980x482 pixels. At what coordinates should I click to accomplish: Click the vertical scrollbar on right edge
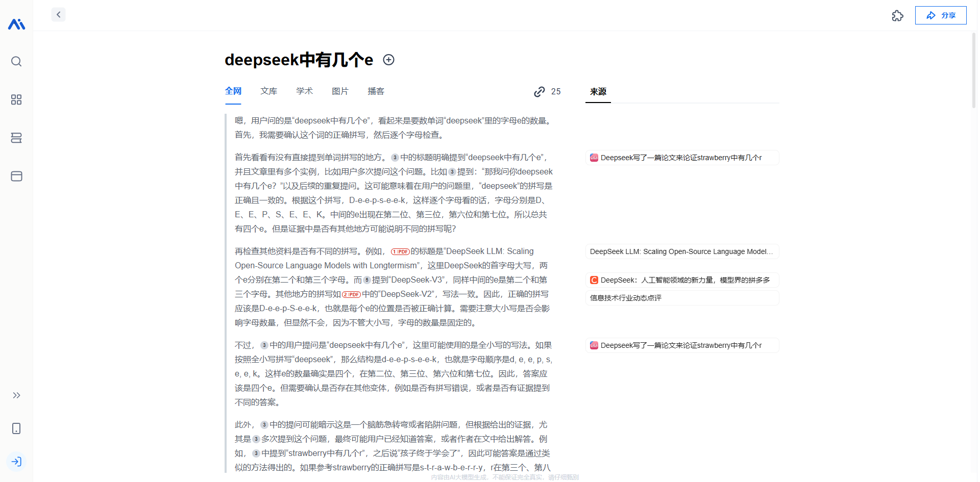974,70
